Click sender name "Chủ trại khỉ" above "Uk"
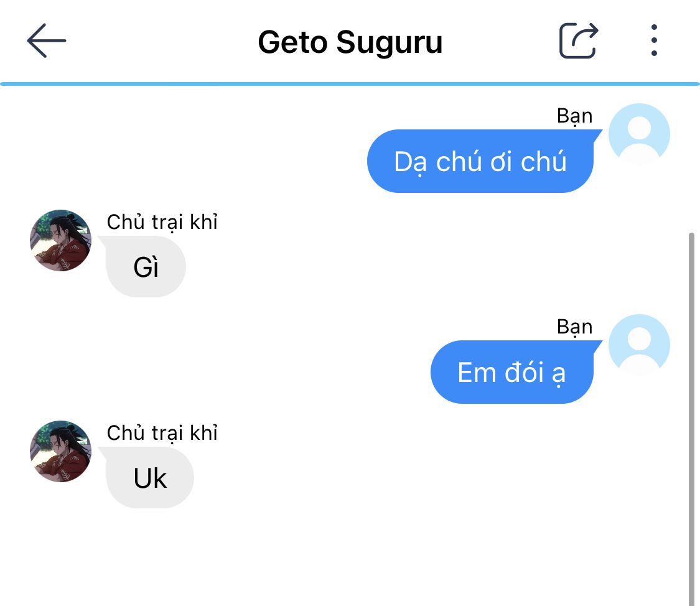The image size is (700, 606). tap(162, 433)
